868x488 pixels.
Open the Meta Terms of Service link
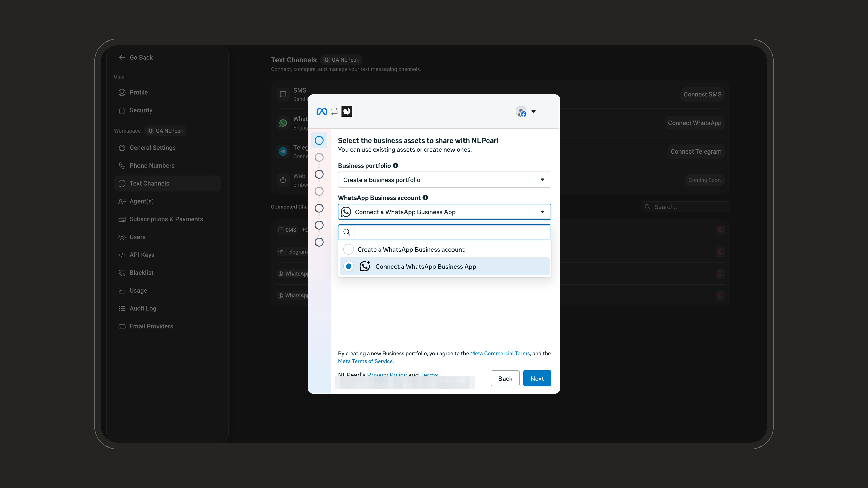(x=365, y=361)
